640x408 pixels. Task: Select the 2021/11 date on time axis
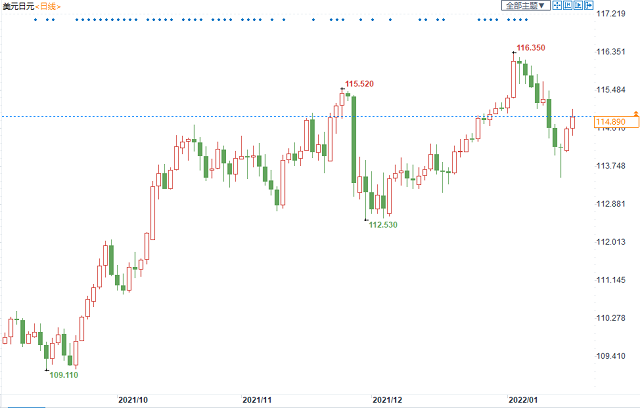pyautogui.click(x=258, y=399)
